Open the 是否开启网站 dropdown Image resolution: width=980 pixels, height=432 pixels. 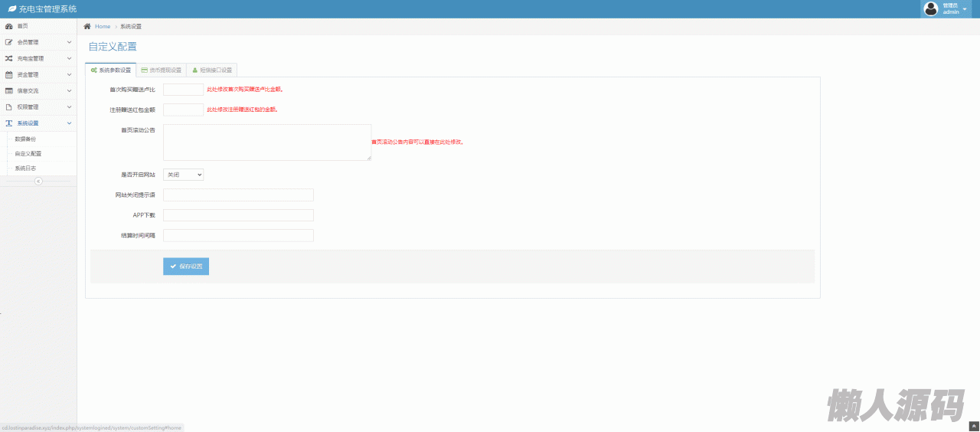point(184,175)
